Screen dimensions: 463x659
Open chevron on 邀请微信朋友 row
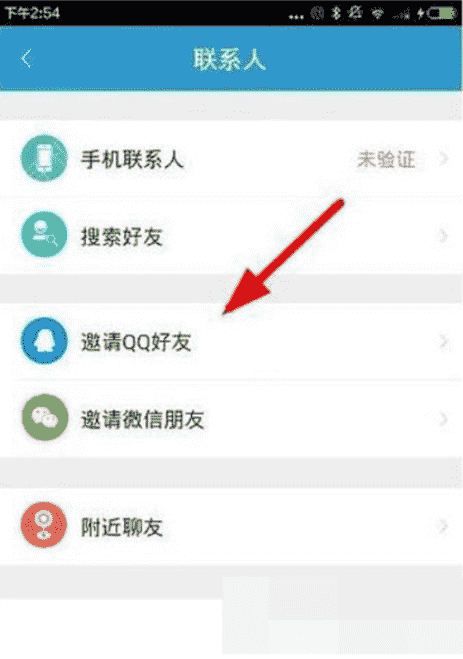pyautogui.click(x=443, y=419)
